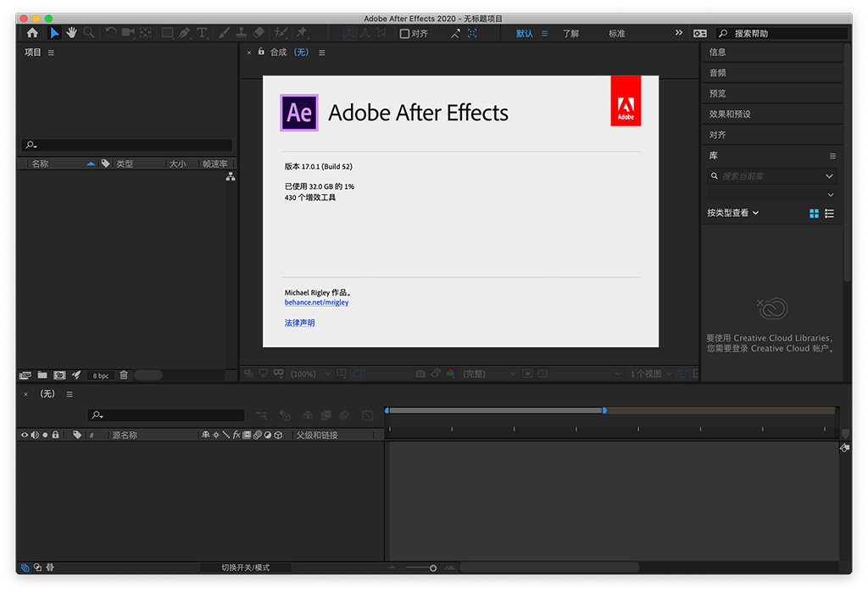Open the 合成 panel menu
Viewport: 868px width, 593px height.
321,53
